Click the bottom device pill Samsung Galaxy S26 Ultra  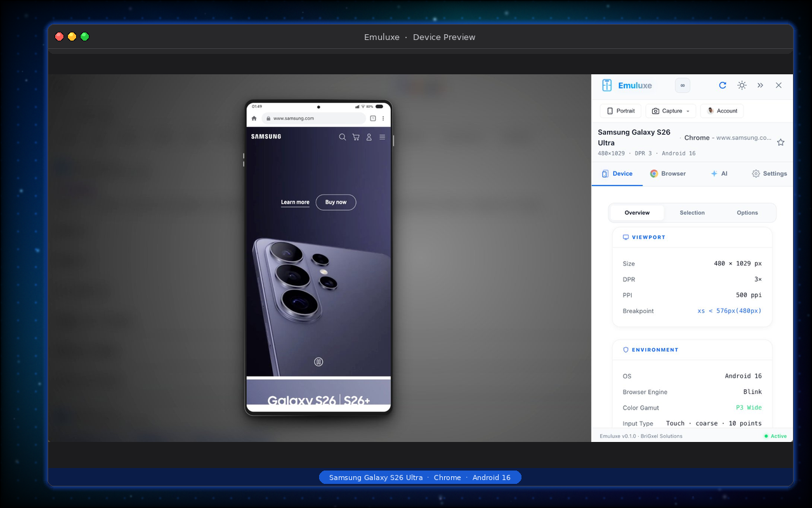click(x=420, y=478)
